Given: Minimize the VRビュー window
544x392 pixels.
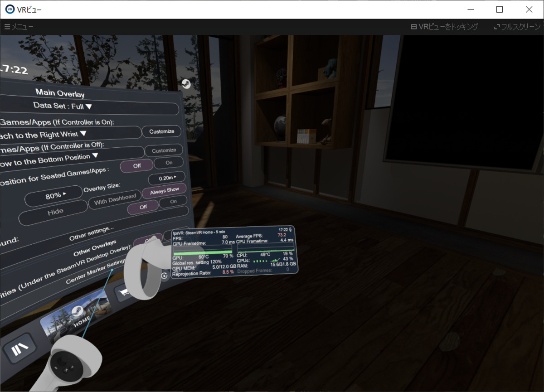Looking at the screenshot, I should coord(470,9).
